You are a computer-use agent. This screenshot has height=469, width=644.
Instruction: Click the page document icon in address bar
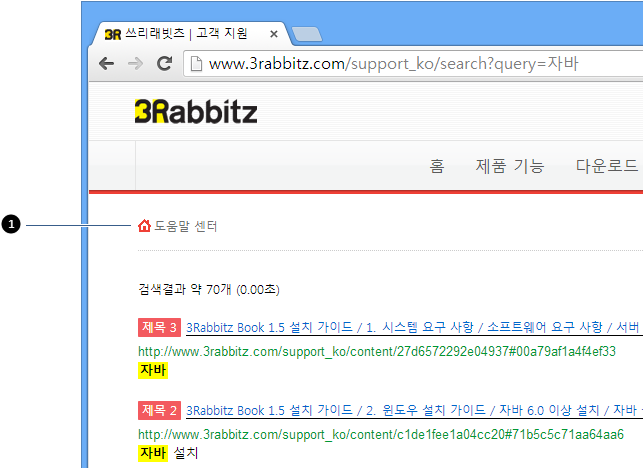pyautogui.click(x=197, y=64)
